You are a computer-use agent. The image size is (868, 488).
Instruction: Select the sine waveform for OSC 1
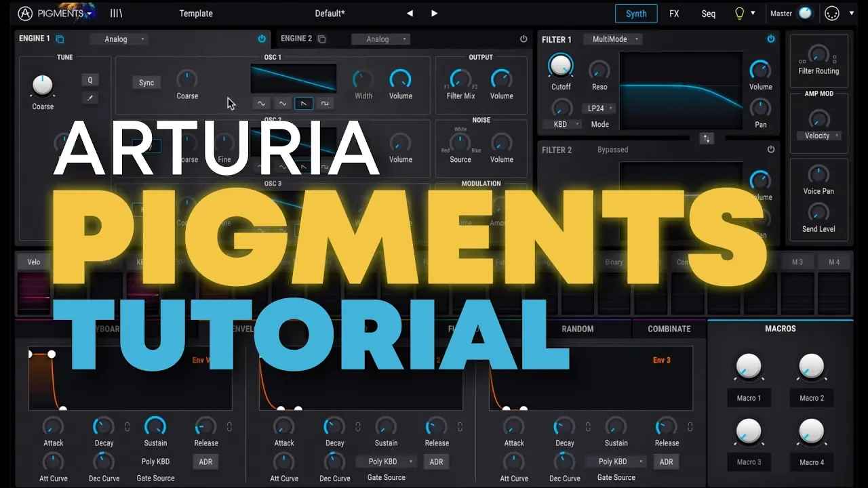[261, 103]
